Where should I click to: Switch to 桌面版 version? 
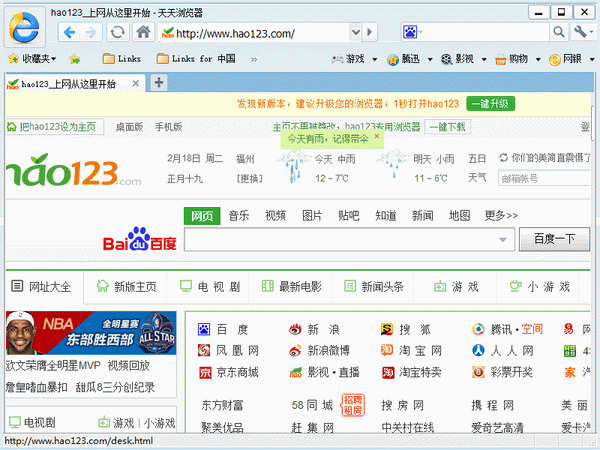(x=130, y=127)
